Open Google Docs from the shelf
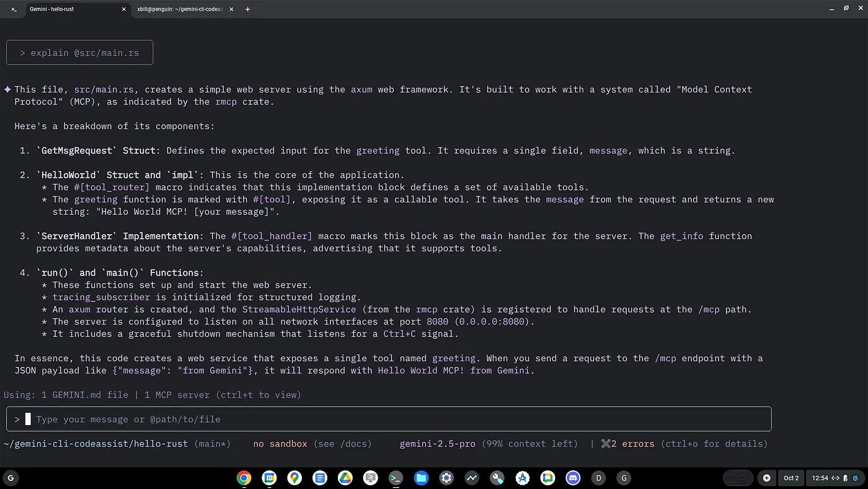This screenshot has height=489, width=868. click(320, 478)
